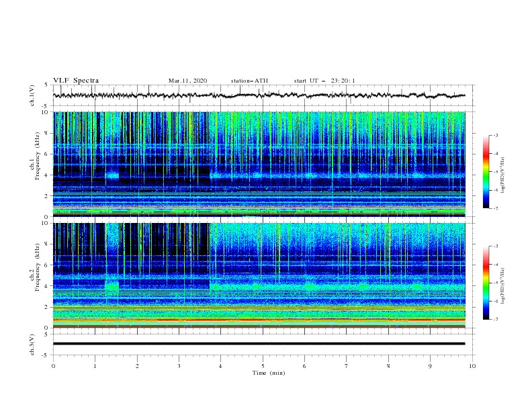
Task: Click the "10" kHz tick of ch.1 spectrogram
Action: point(45,112)
